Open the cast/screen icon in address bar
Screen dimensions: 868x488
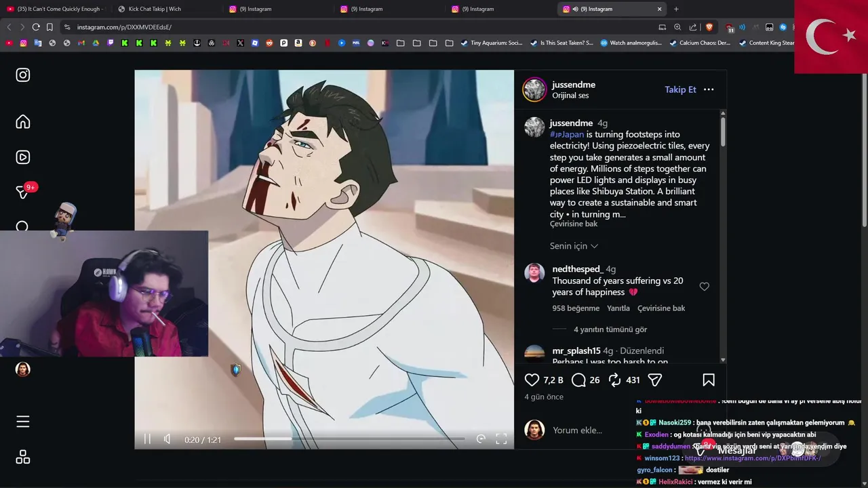pos(662,27)
